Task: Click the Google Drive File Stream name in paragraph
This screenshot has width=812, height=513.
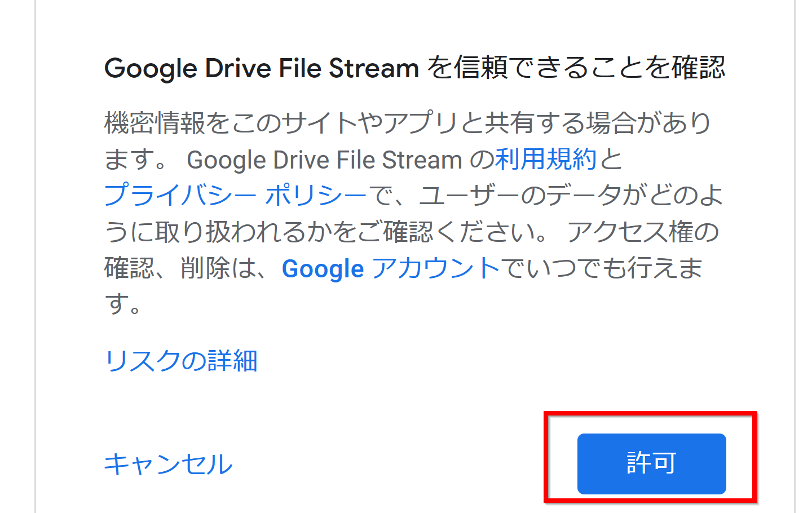Action: pos(324,160)
